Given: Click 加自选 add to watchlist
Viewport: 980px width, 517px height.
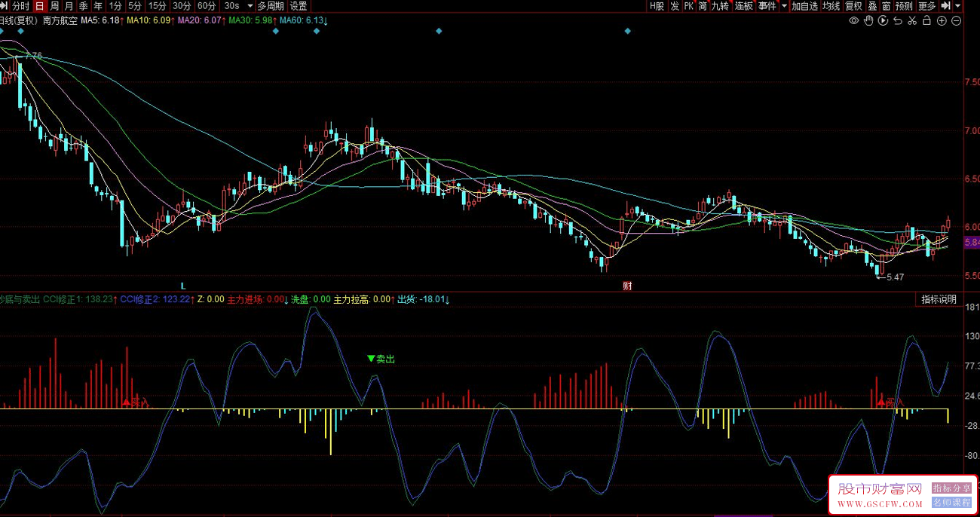Looking at the screenshot, I should [x=804, y=6].
